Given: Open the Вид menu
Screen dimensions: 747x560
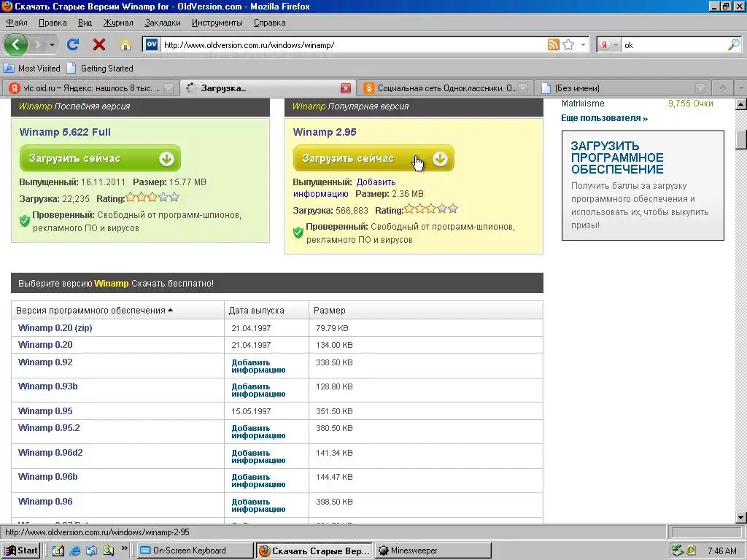Looking at the screenshot, I should pyautogui.click(x=85, y=23).
